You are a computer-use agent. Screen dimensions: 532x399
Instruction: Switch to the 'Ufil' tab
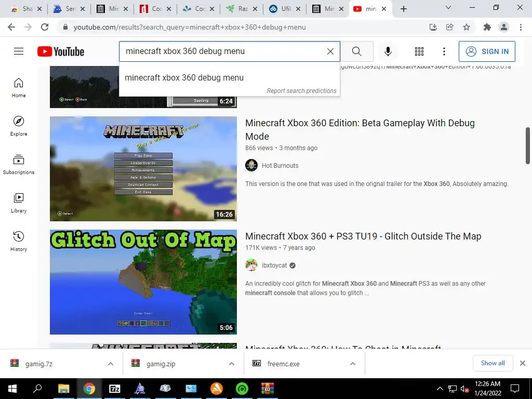(281, 9)
